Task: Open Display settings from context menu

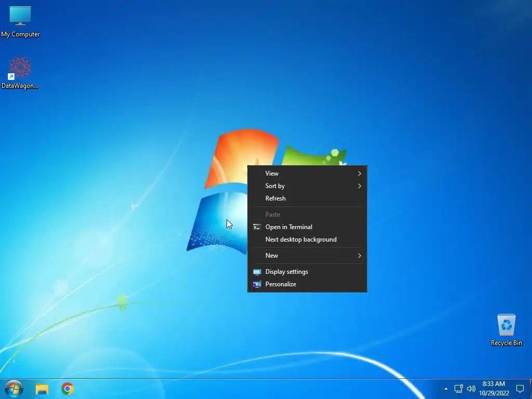Action: (307, 272)
